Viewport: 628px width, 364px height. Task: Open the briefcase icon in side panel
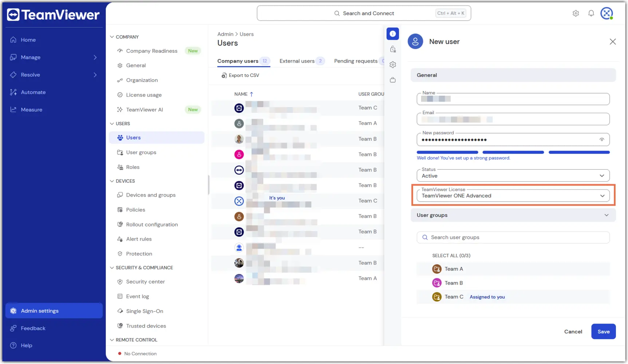click(x=393, y=80)
